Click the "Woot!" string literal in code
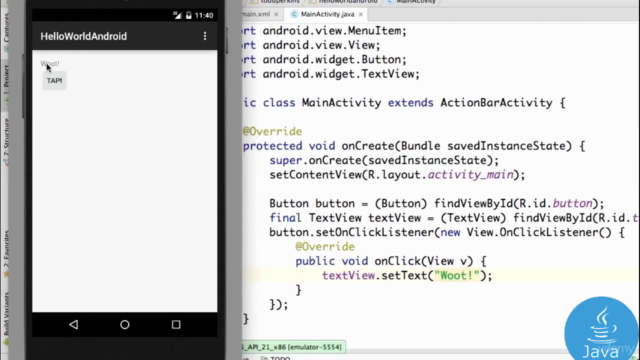The image size is (640, 360). pyautogui.click(x=457, y=276)
